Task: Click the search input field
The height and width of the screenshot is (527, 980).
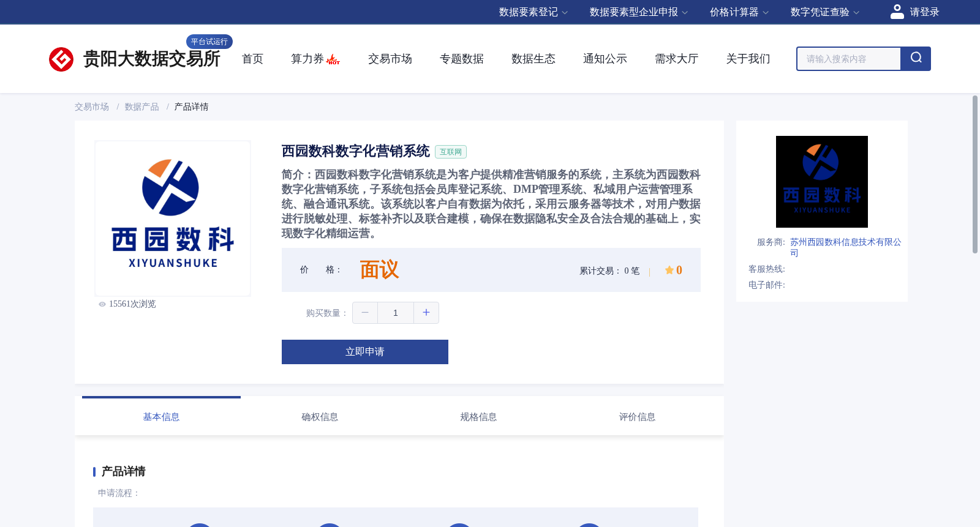Action: 849,59
